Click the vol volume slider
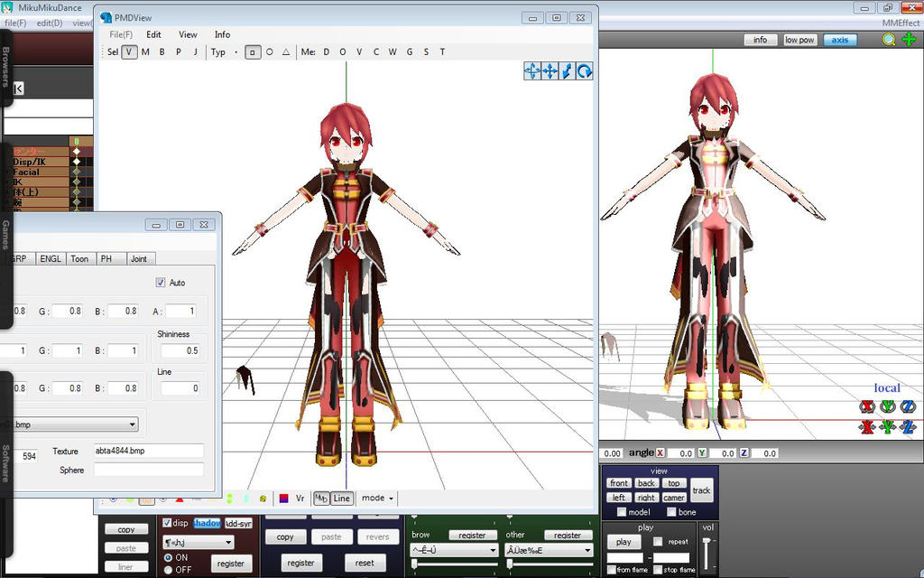The height and width of the screenshot is (578, 924). pyautogui.click(x=707, y=554)
